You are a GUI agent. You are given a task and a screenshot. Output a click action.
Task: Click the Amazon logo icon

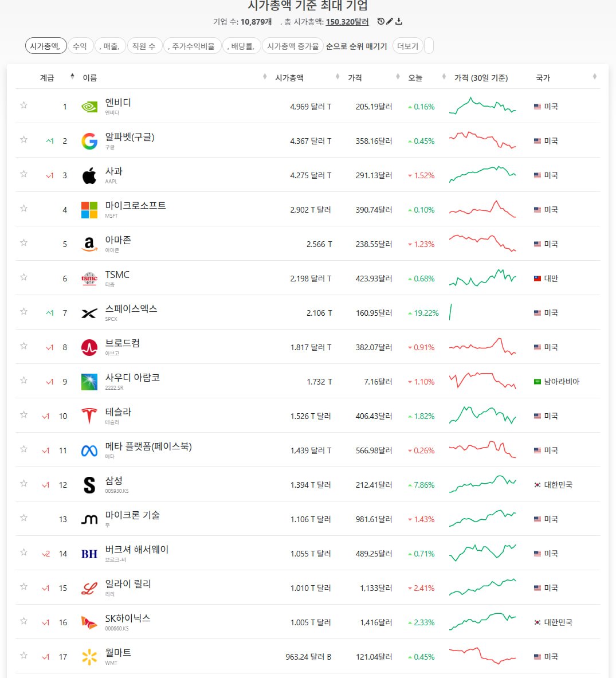pyautogui.click(x=89, y=244)
